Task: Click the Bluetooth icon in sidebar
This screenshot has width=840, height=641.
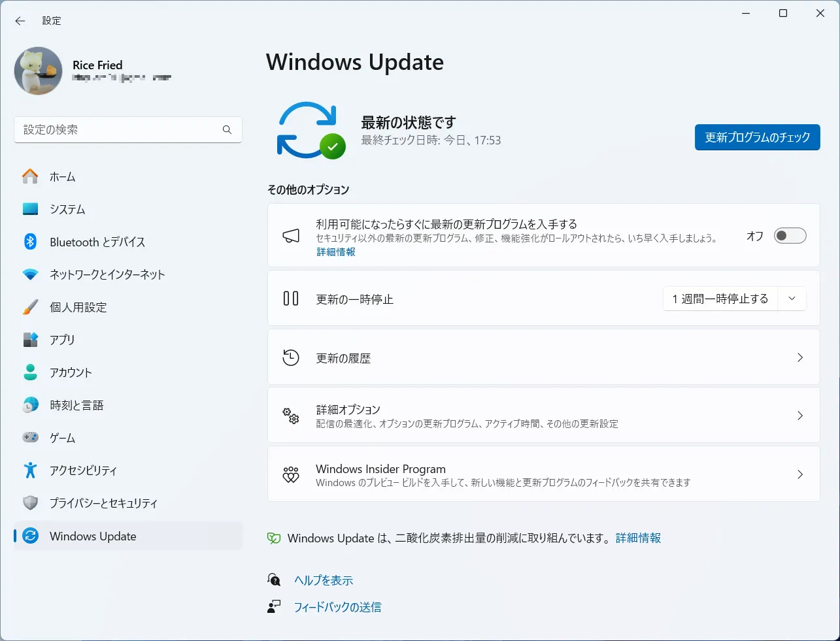Action: 30,242
